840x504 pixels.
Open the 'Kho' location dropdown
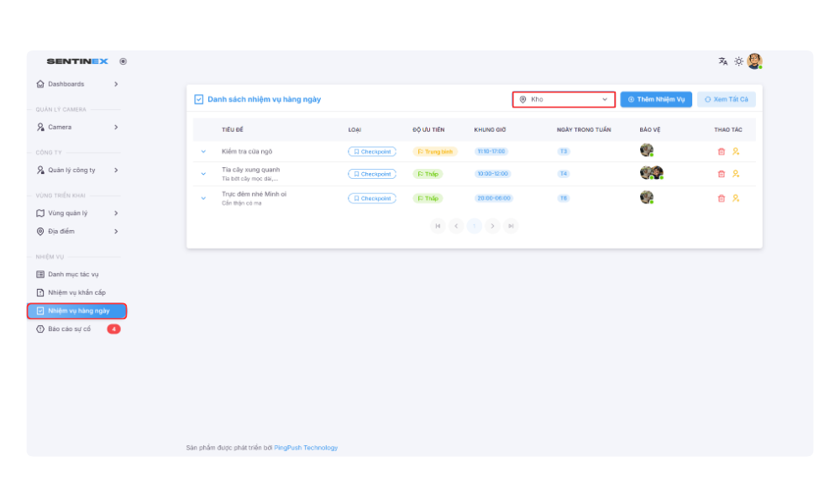click(564, 99)
